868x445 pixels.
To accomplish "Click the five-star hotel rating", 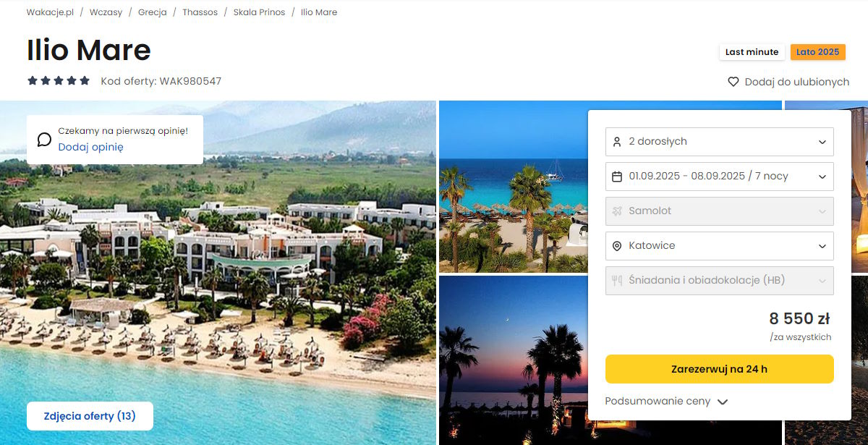I will [x=59, y=80].
